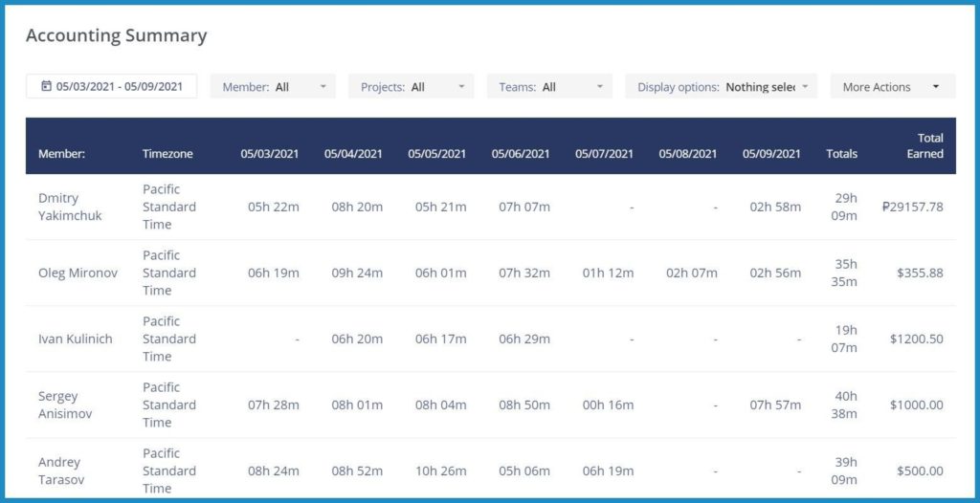Image resolution: width=980 pixels, height=503 pixels.
Task: Click the 08h 04m time cell
Action: click(440, 405)
